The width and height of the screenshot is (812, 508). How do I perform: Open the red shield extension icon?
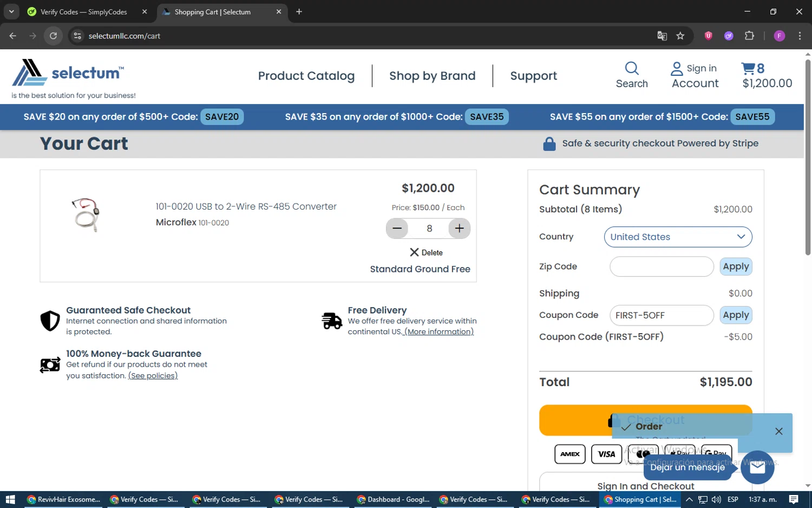click(708, 36)
